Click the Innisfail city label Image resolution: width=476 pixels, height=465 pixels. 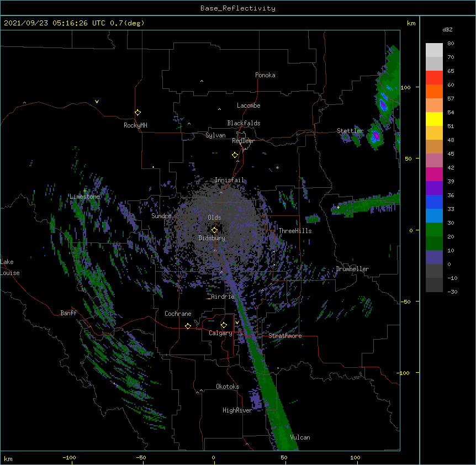230,180
